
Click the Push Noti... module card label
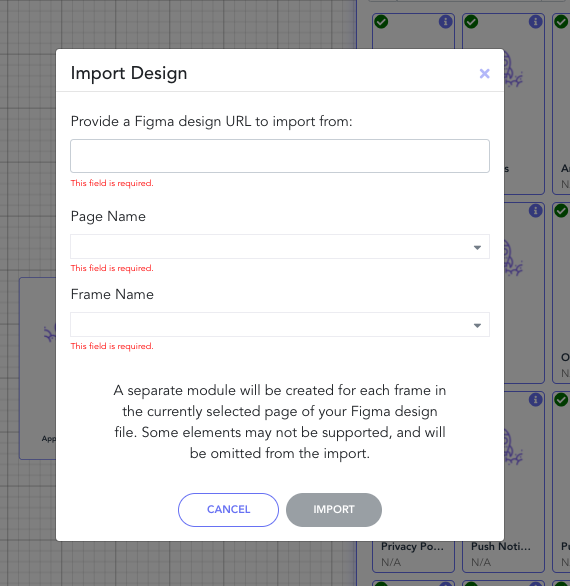[x=501, y=546]
